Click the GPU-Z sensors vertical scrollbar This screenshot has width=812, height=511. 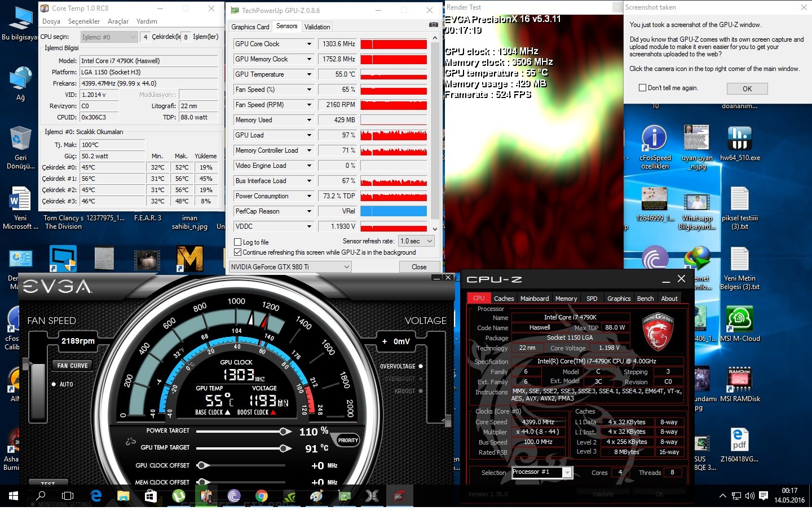[x=435, y=133]
